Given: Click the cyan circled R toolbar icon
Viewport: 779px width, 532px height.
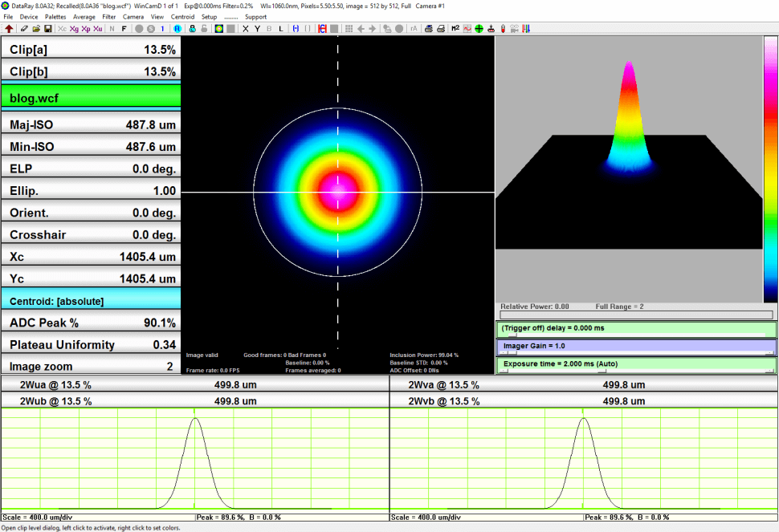Looking at the screenshot, I should coord(177,29).
